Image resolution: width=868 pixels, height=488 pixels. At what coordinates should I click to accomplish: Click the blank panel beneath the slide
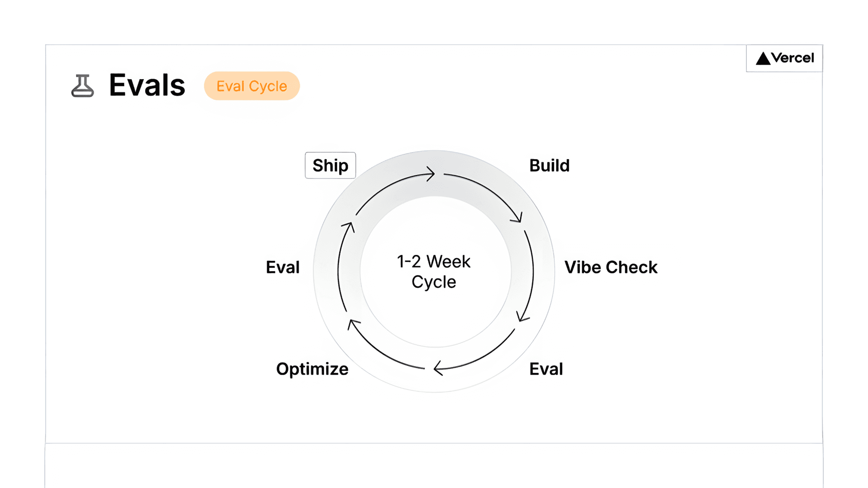(x=434, y=465)
